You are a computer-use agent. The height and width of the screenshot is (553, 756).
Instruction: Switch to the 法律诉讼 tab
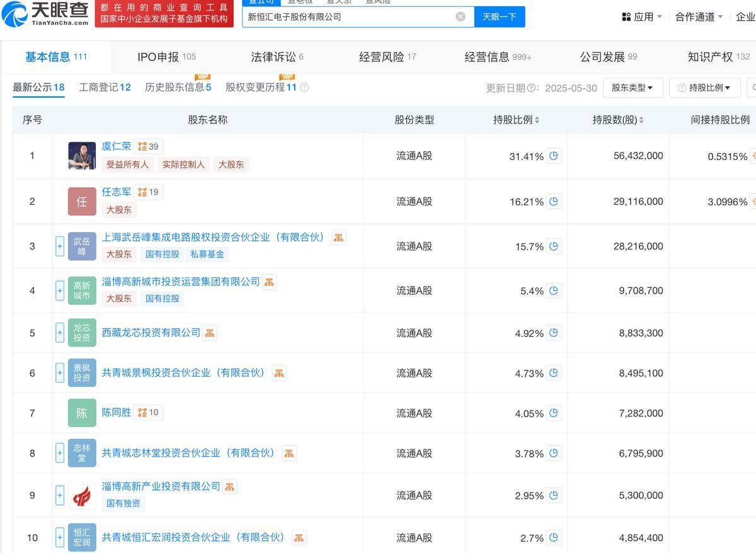pos(277,57)
